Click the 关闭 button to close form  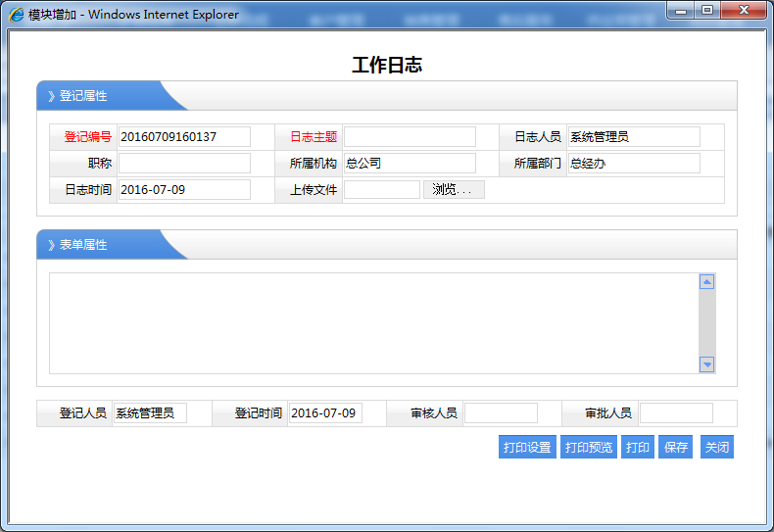[x=717, y=448]
